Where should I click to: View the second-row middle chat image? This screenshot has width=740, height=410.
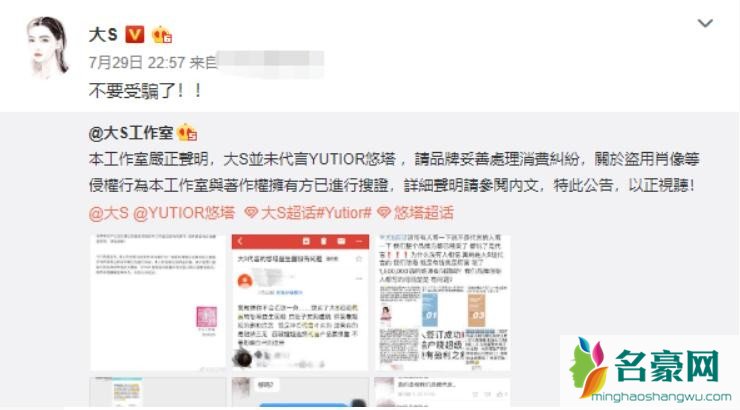(x=300, y=392)
